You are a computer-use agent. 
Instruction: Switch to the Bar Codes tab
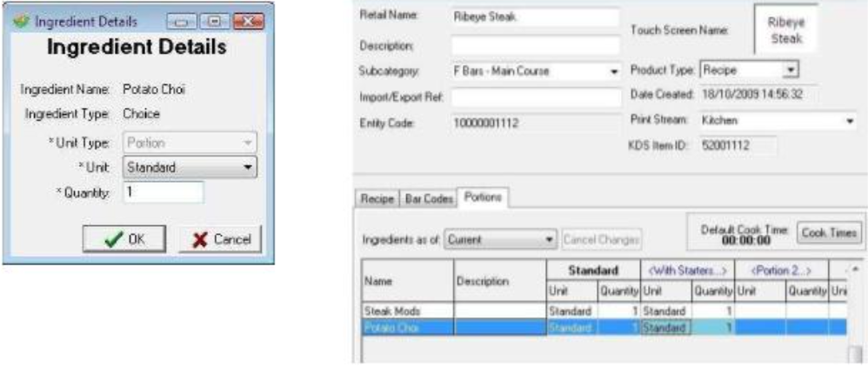430,199
